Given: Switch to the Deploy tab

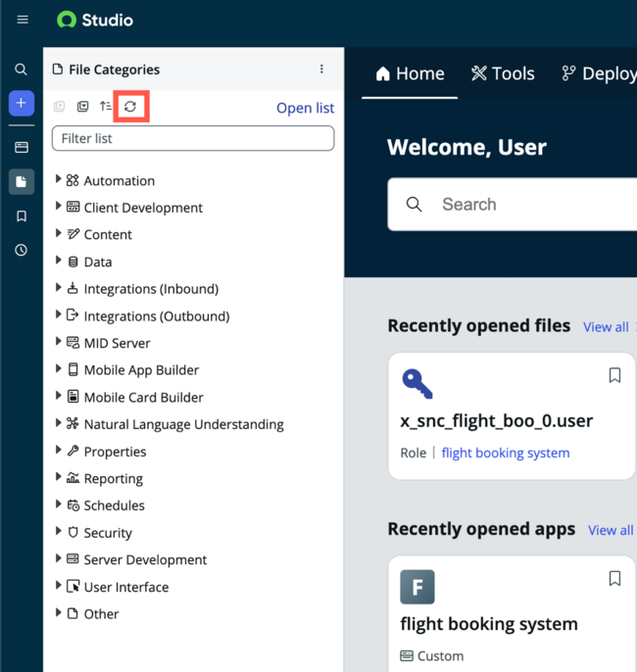Looking at the screenshot, I should coord(600,73).
